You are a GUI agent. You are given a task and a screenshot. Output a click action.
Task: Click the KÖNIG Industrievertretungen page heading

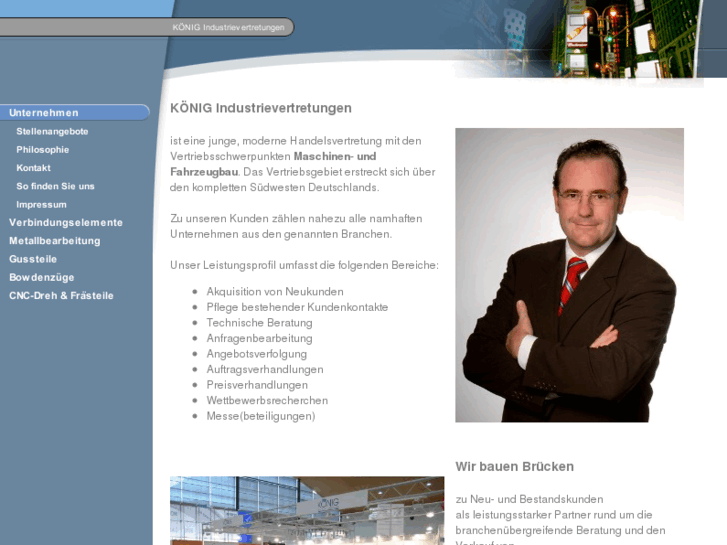click(261, 108)
